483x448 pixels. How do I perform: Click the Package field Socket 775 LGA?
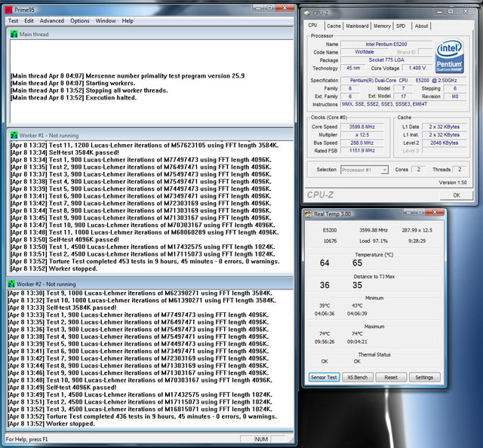(386, 60)
